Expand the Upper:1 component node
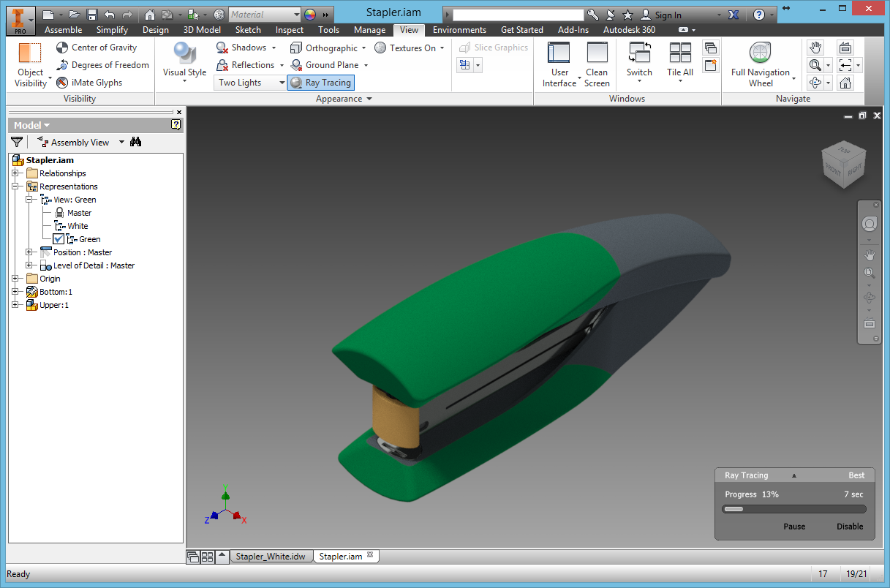The height and width of the screenshot is (588, 890). [x=15, y=305]
